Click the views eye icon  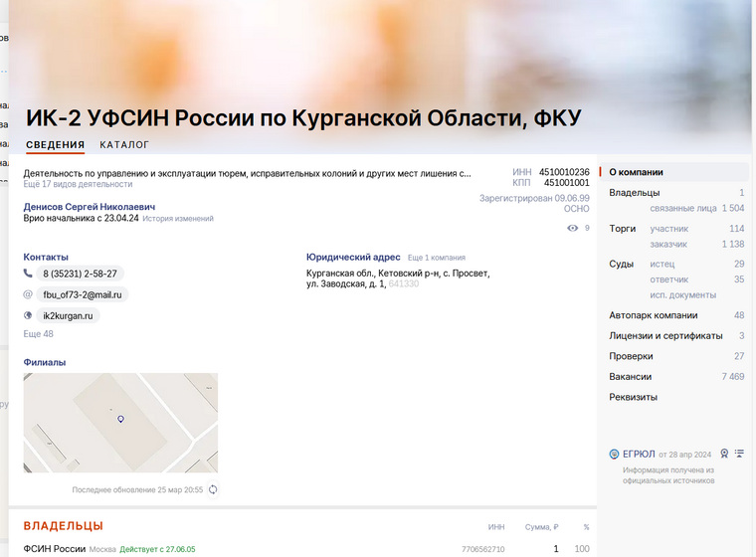tap(572, 228)
